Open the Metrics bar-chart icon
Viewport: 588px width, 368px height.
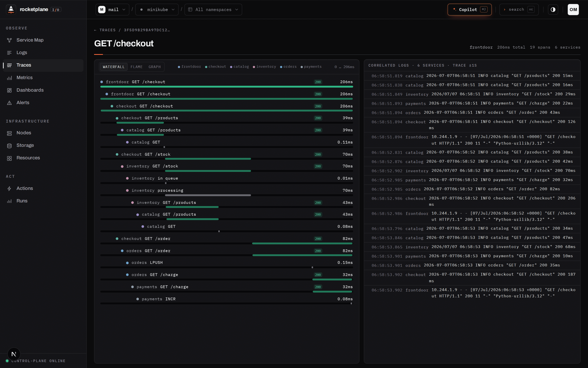coord(9,78)
